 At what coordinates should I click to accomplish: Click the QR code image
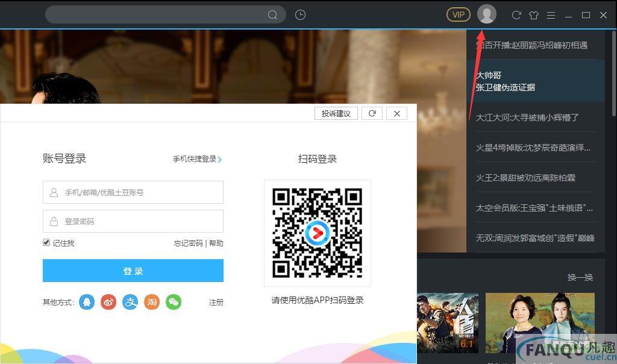317,233
